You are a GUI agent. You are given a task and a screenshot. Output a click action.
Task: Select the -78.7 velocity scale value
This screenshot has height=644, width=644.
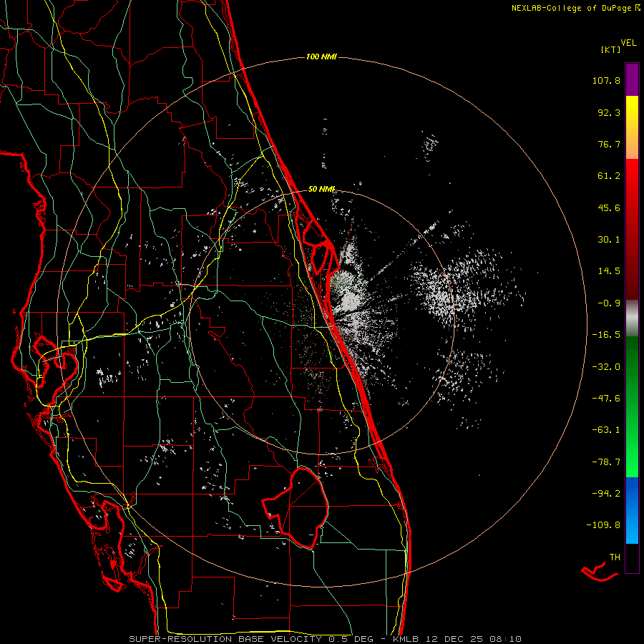tap(606, 462)
